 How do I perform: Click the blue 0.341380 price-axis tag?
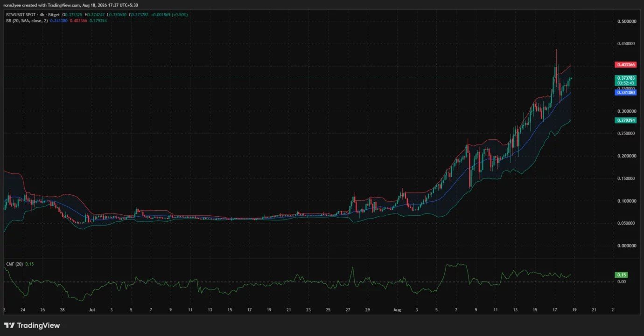[626, 93]
